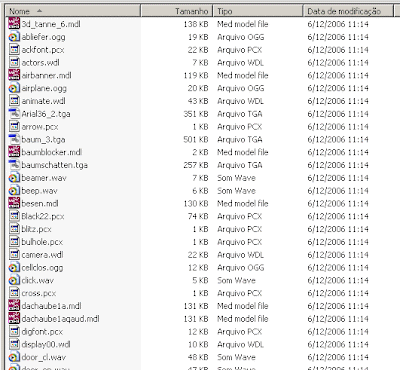Click the arrow.pcx file icon
This screenshot has height=370, width=400.
coord(14,127)
